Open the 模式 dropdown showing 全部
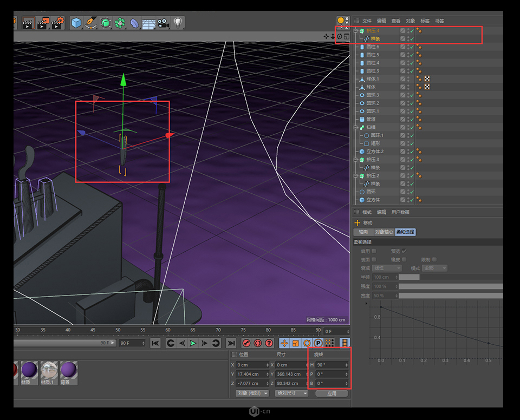This screenshot has width=520, height=420. click(x=434, y=268)
